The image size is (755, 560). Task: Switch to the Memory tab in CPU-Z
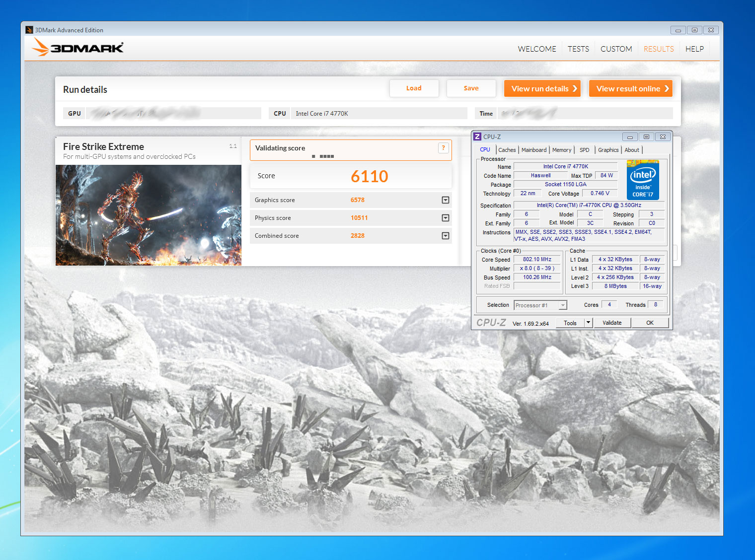[562, 150]
